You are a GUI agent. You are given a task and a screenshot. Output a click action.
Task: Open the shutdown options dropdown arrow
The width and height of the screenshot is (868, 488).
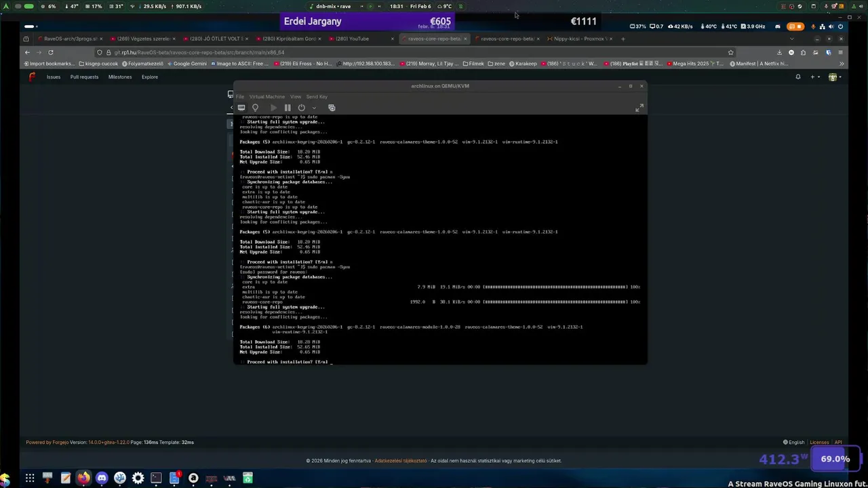[313, 108]
